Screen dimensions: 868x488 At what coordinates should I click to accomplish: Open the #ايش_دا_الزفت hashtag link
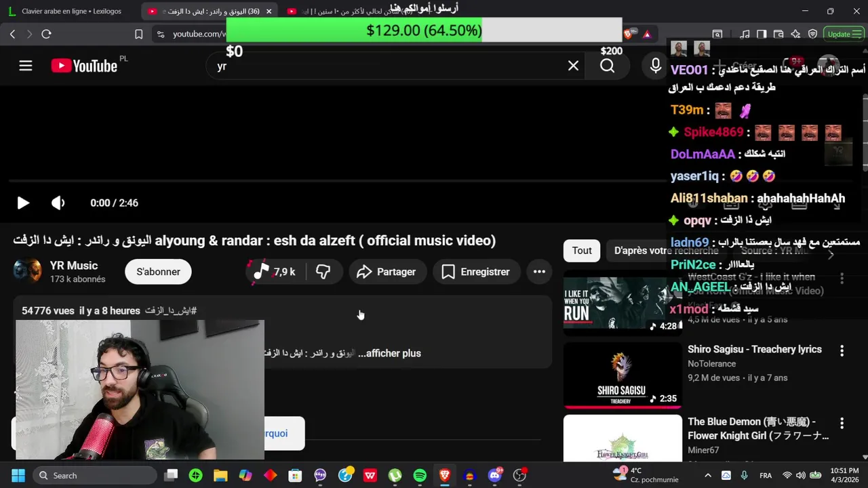[x=170, y=310]
